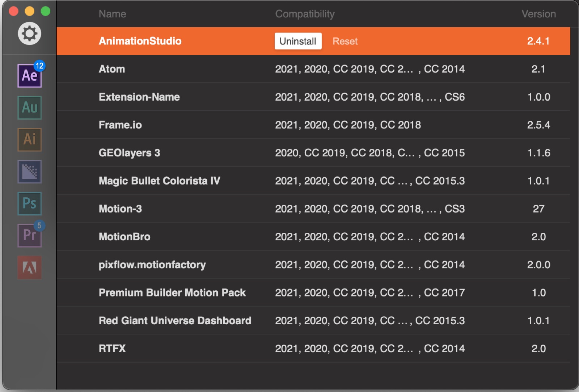579x392 pixels.
Task: Select the Illustrator app icon
Action: 30,139
